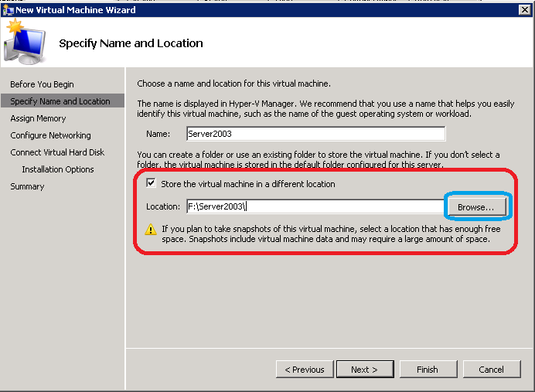Toggle 'Store the virtual machine in a different location'
Screen dimensions: 535x392
151,184
